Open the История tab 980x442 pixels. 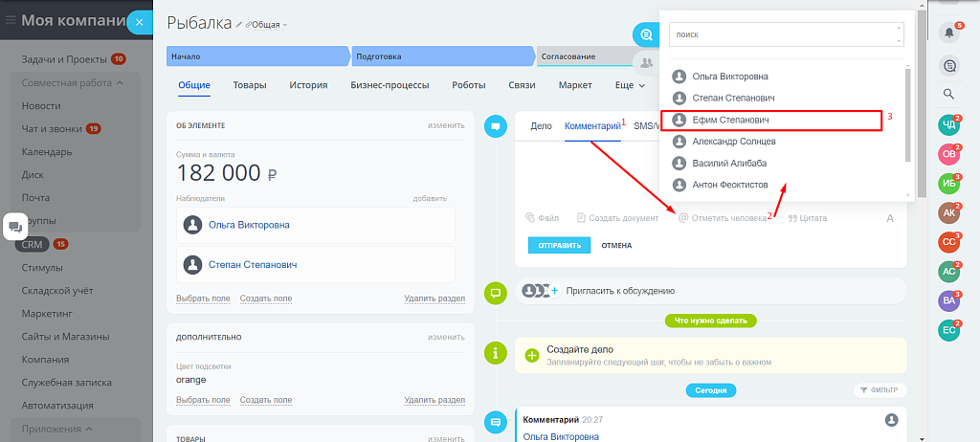click(x=308, y=85)
